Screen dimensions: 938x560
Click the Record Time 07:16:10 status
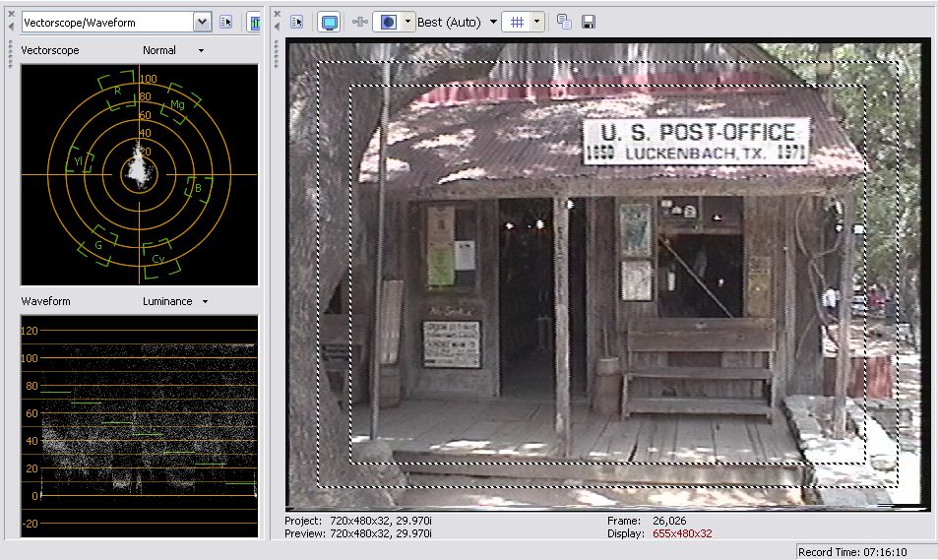[852, 552]
